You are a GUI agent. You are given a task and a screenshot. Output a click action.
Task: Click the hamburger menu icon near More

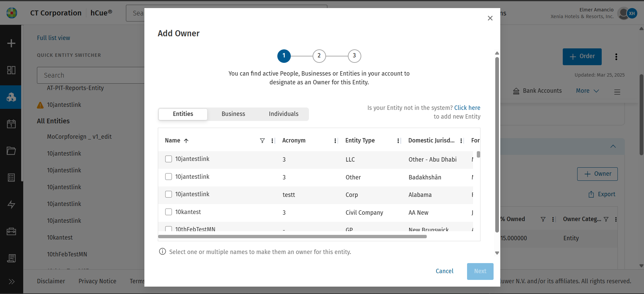tap(617, 92)
